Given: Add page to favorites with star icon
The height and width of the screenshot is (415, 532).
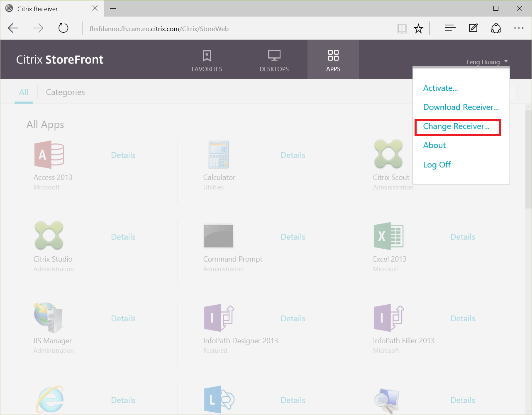Looking at the screenshot, I should coord(418,29).
